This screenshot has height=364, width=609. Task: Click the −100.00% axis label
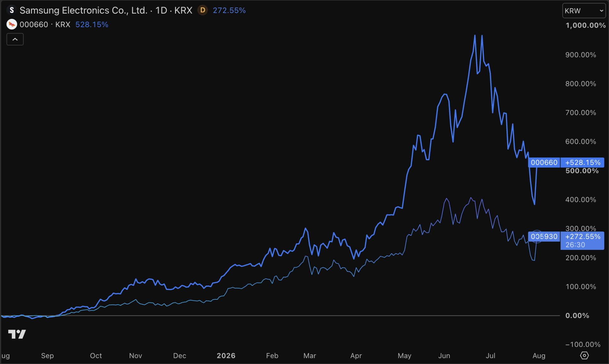coord(583,345)
